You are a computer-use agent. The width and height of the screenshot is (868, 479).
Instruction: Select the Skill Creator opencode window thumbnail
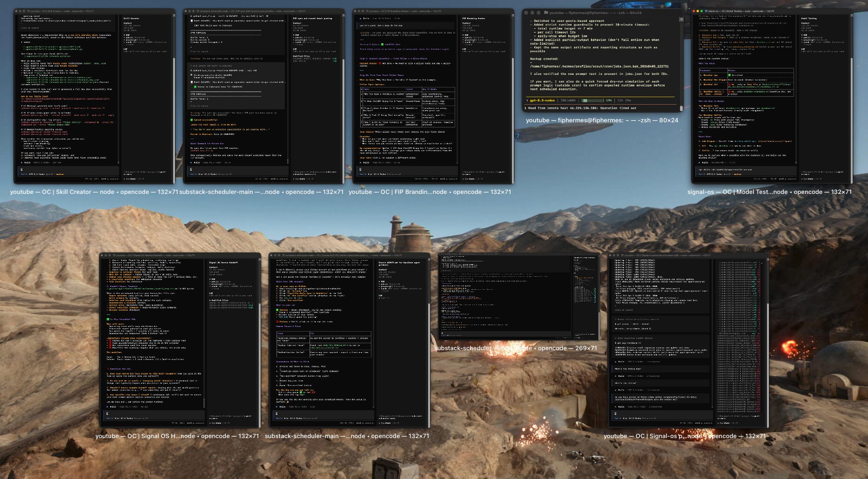tap(94, 96)
